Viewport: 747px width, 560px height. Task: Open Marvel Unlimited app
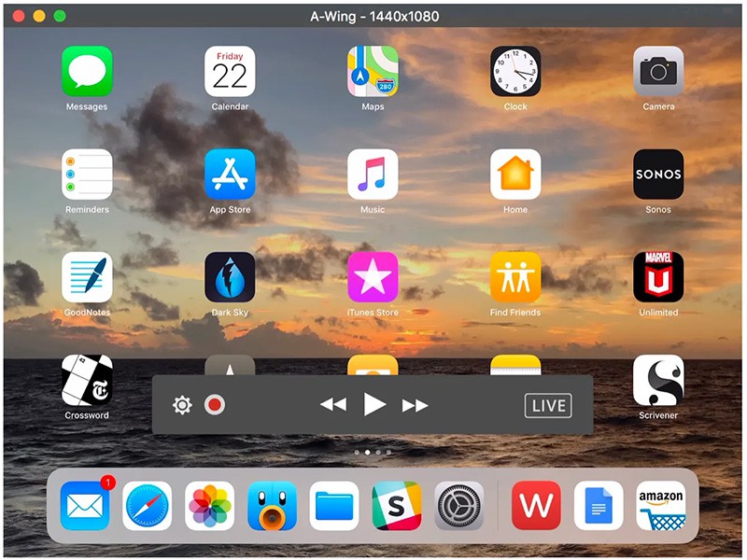[x=658, y=277]
